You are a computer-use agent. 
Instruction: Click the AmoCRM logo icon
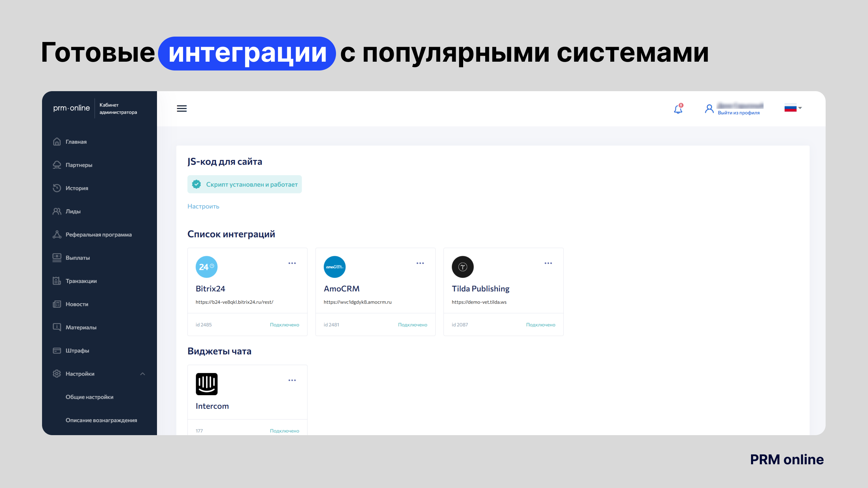pos(335,267)
